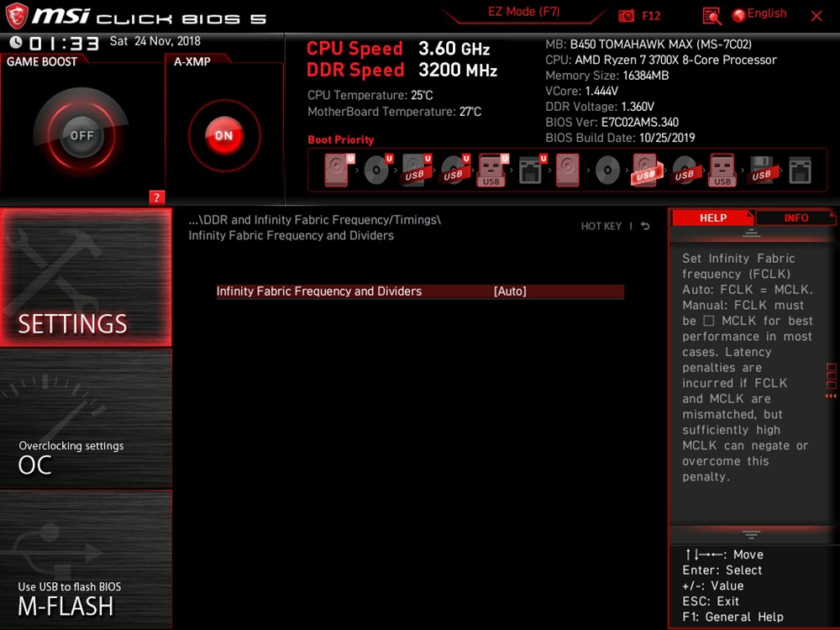
Task: Click the Boot Priority heading
Action: [x=341, y=139]
